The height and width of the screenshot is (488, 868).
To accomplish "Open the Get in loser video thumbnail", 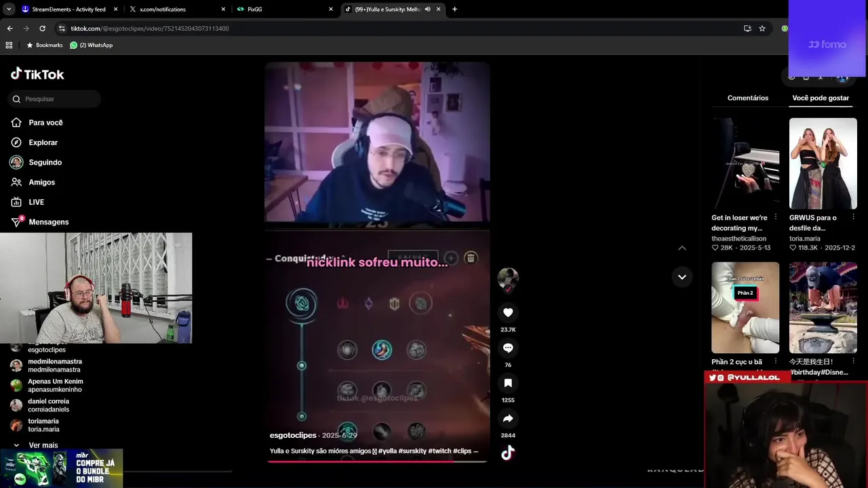I will click(x=745, y=163).
